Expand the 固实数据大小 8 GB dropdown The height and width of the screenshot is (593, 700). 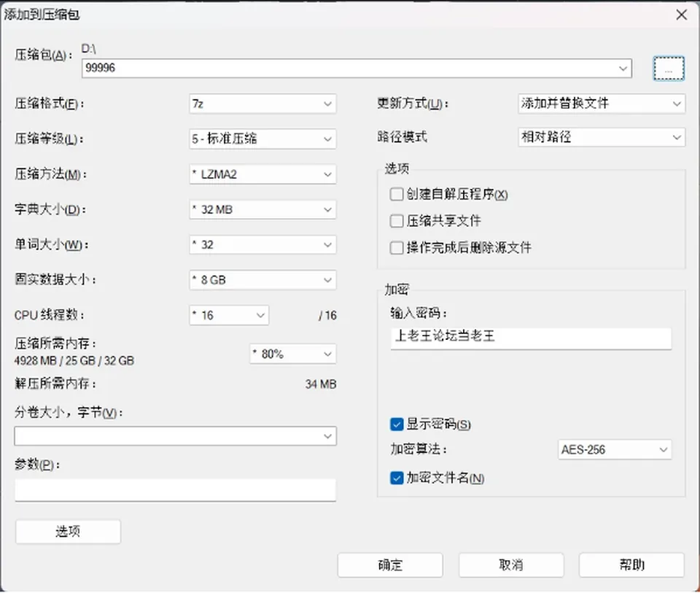click(262, 280)
